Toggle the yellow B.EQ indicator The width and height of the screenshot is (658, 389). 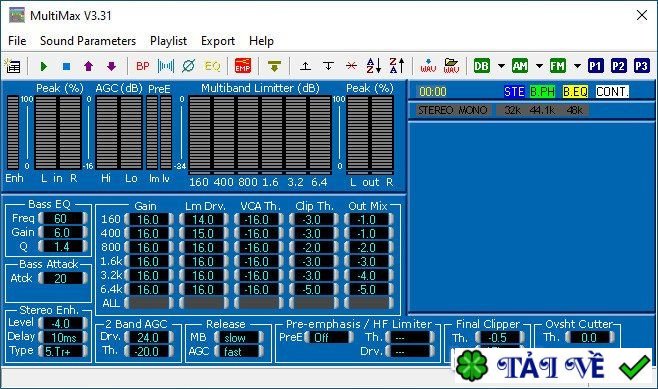tap(575, 91)
